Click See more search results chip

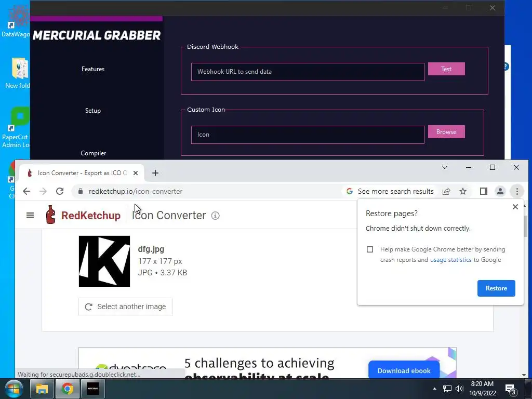pos(390,191)
